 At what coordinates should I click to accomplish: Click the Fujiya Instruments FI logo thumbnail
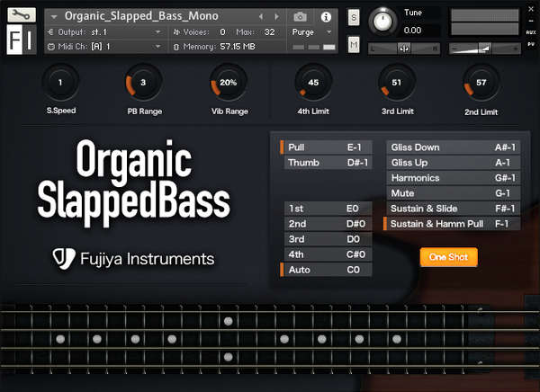pos(22,40)
